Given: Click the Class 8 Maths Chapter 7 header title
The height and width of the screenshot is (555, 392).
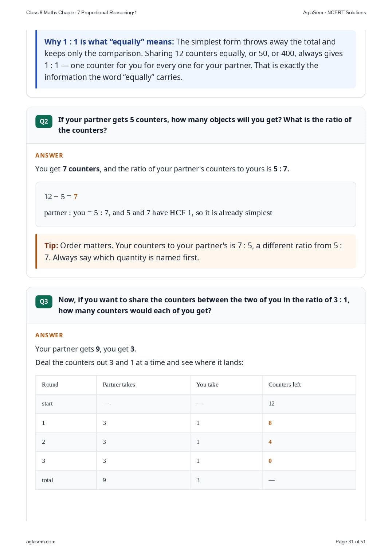Looking at the screenshot, I should (82, 12).
